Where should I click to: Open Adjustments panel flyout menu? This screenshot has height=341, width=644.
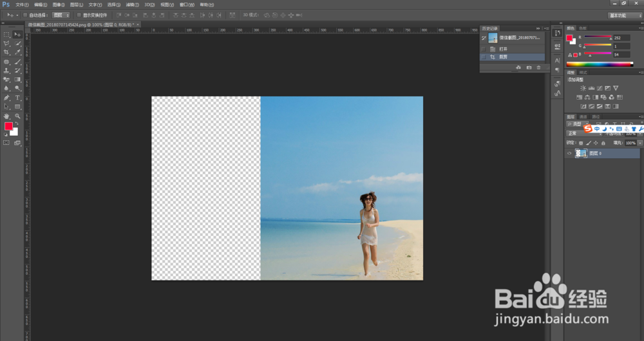(641, 73)
